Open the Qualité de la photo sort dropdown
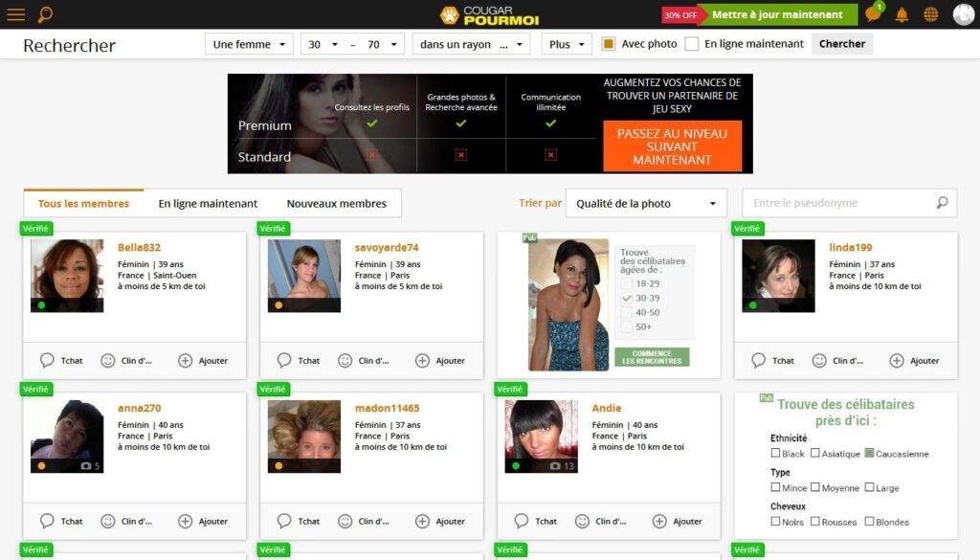 646,203
